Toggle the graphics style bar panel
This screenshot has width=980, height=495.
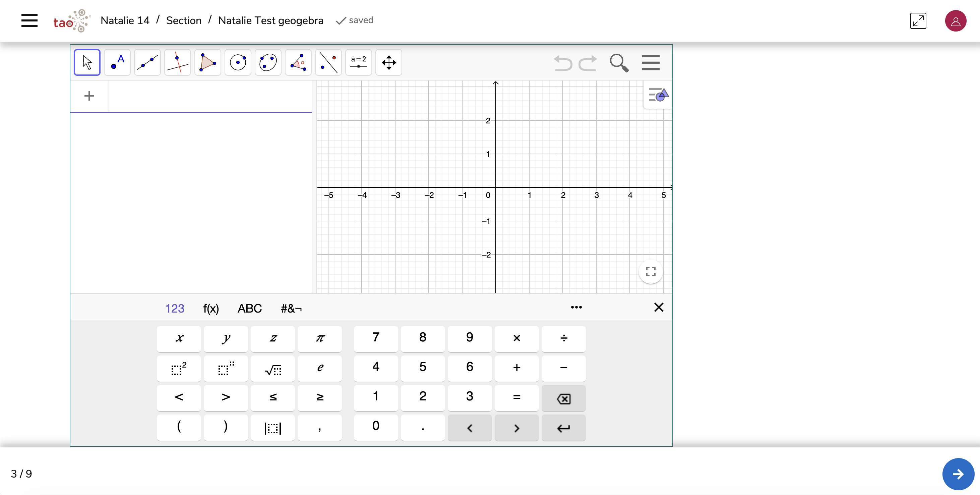[x=658, y=95]
